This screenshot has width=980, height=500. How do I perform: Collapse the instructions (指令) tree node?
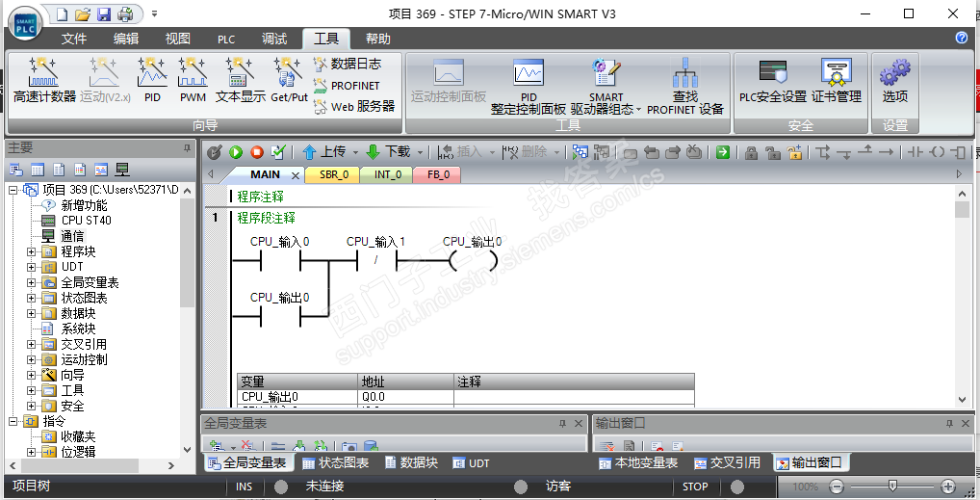(13, 421)
